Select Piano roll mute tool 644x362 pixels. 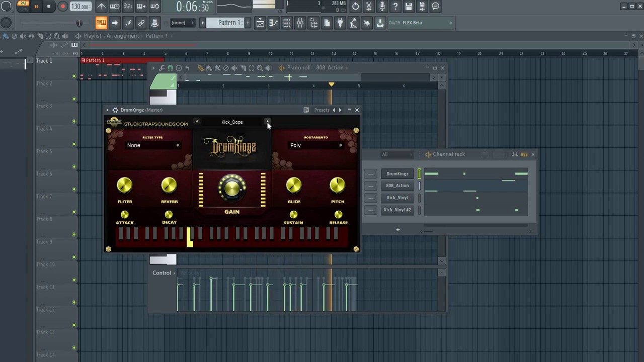pos(234,68)
